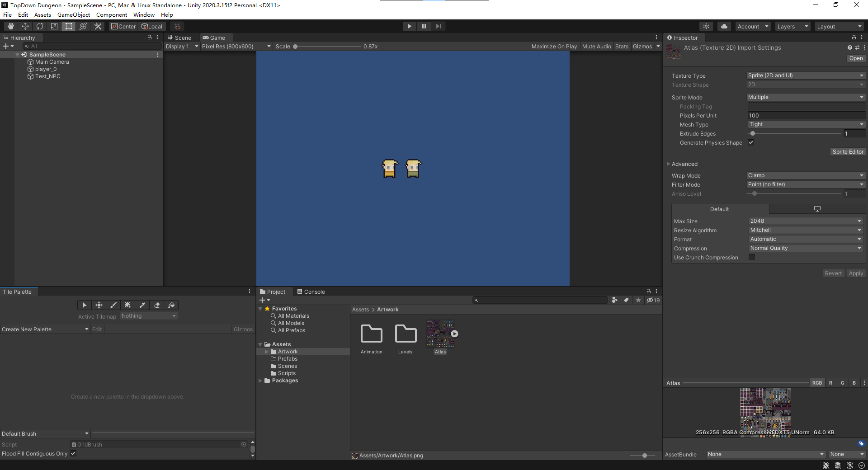Open the Sprite Mode dropdown
The height and width of the screenshot is (470, 868).
(806, 97)
